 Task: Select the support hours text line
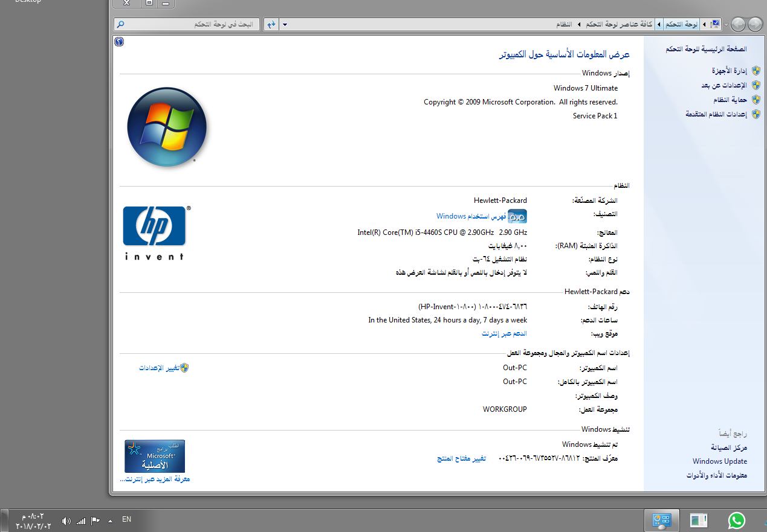(448, 320)
